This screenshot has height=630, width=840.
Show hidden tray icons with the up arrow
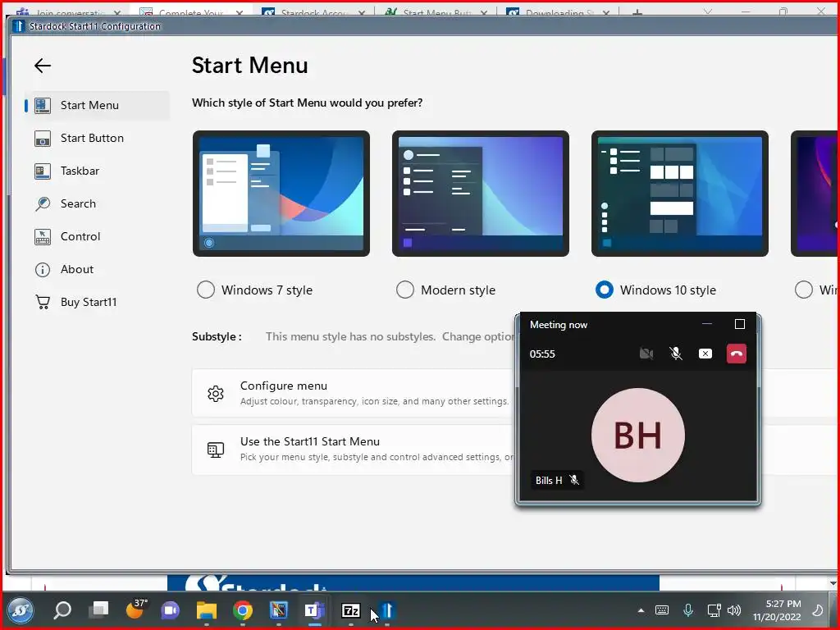coord(641,610)
